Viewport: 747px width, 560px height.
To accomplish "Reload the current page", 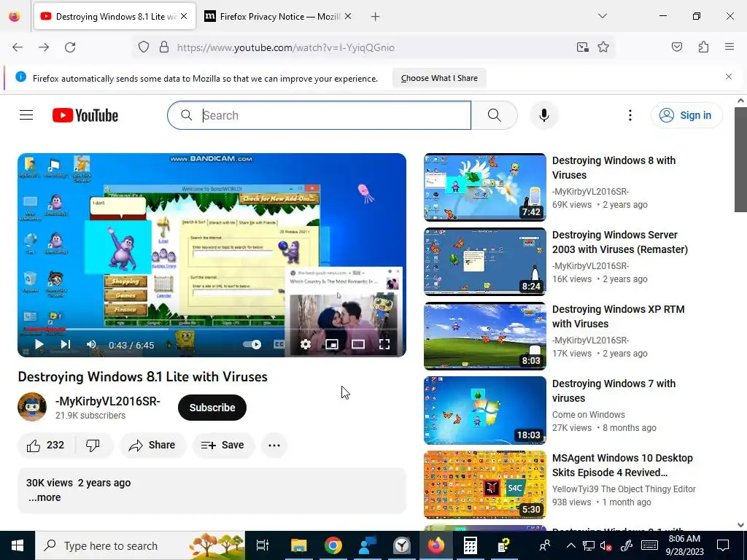I will coord(70,47).
